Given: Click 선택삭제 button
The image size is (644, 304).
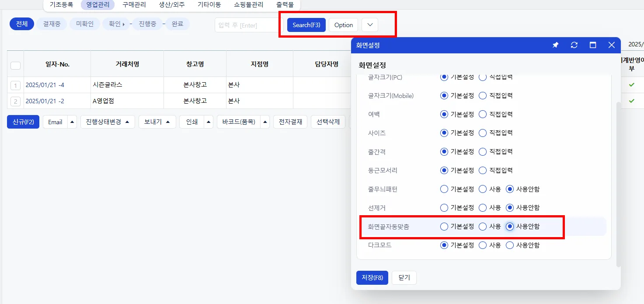Looking at the screenshot, I should click(328, 122).
